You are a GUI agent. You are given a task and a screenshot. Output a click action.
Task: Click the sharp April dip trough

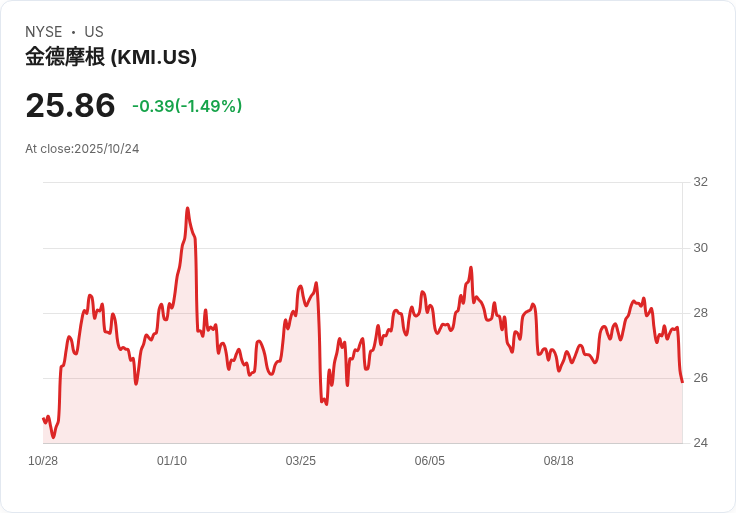[x=326, y=404]
